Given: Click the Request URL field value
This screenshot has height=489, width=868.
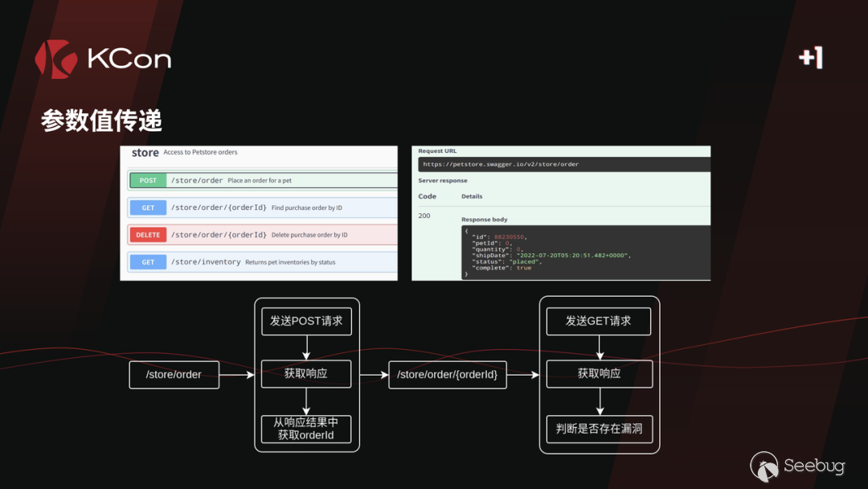Looking at the screenshot, I should click(x=564, y=165).
